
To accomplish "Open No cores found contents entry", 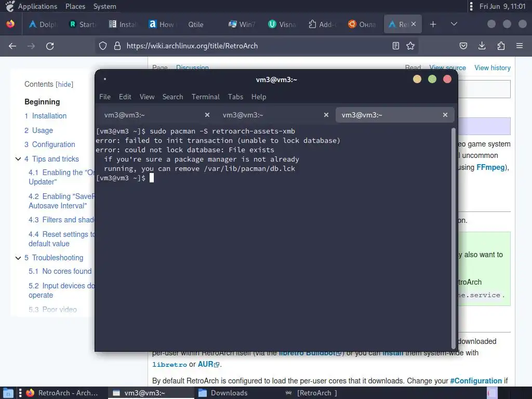I will pyautogui.click(x=60, y=271).
